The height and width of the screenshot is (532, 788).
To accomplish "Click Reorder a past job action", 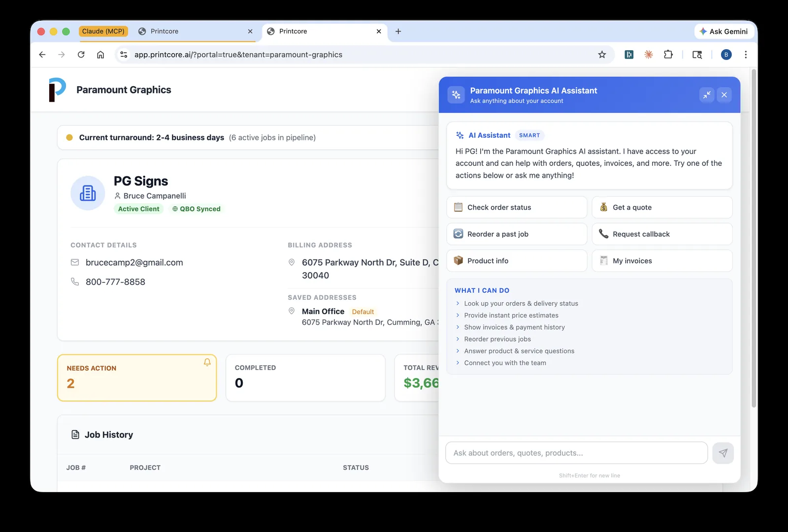I will click(x=517, y=234).
